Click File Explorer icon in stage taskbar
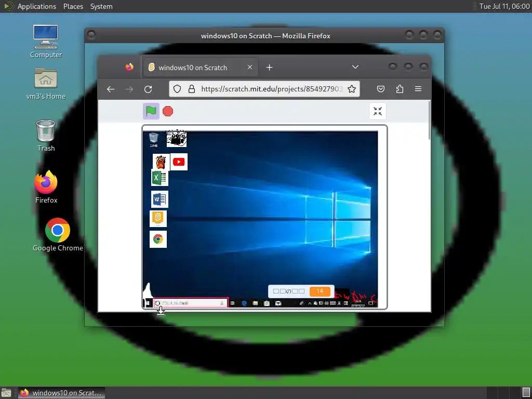The height and width of the screenshot is (399, 532). (255, 303)
